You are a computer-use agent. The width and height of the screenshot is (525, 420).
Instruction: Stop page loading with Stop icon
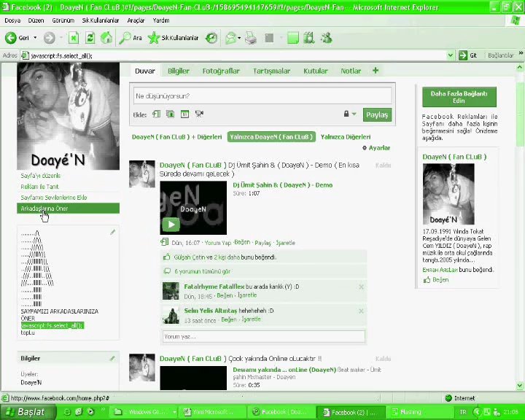coord(74,38)
